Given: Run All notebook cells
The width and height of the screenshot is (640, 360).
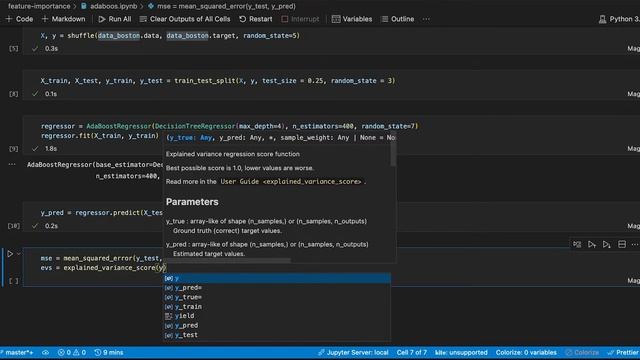Looking at the screenshot, I should click(115, 19).
